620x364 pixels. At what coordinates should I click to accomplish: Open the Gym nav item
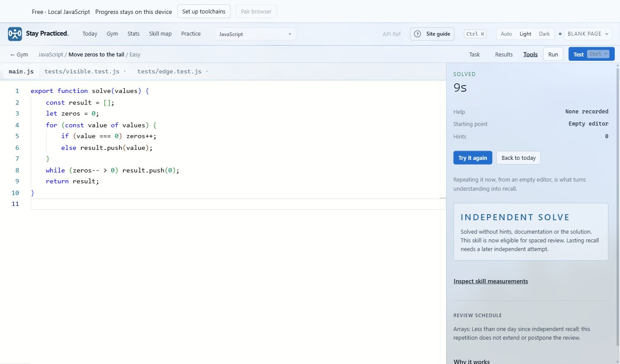[x=112, y=34]
